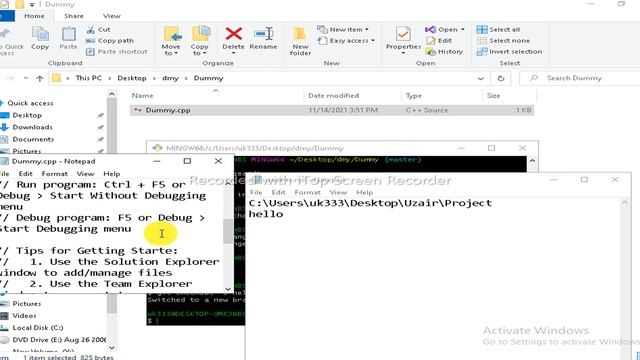Switch to the View ribbon tab

coord(111,16)
